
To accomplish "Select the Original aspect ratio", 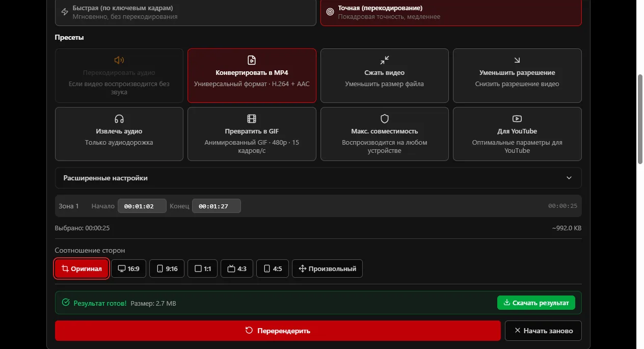I will 82,269.
